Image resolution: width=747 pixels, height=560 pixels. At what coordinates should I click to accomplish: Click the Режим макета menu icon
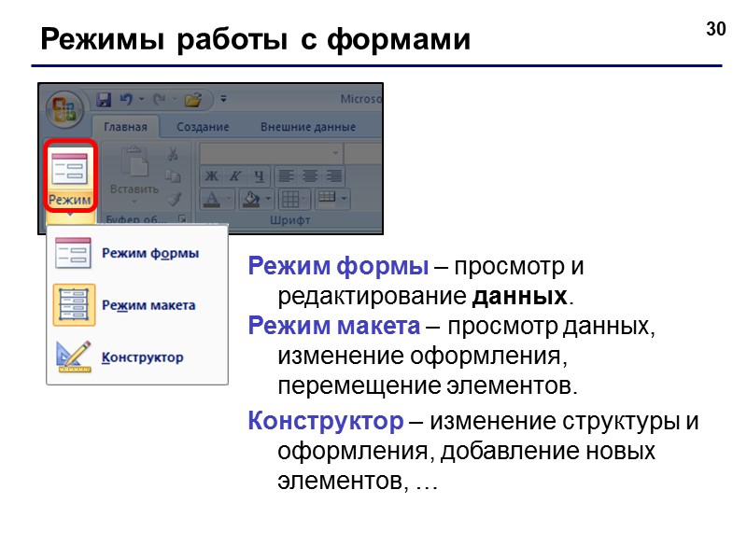(74, 305)
